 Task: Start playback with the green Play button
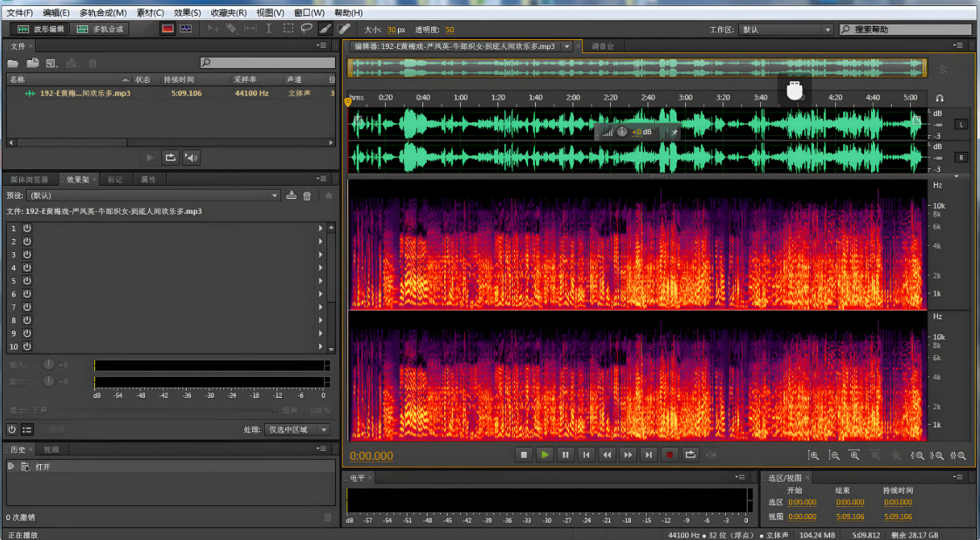pyautogui.click(x=545, y=455)
